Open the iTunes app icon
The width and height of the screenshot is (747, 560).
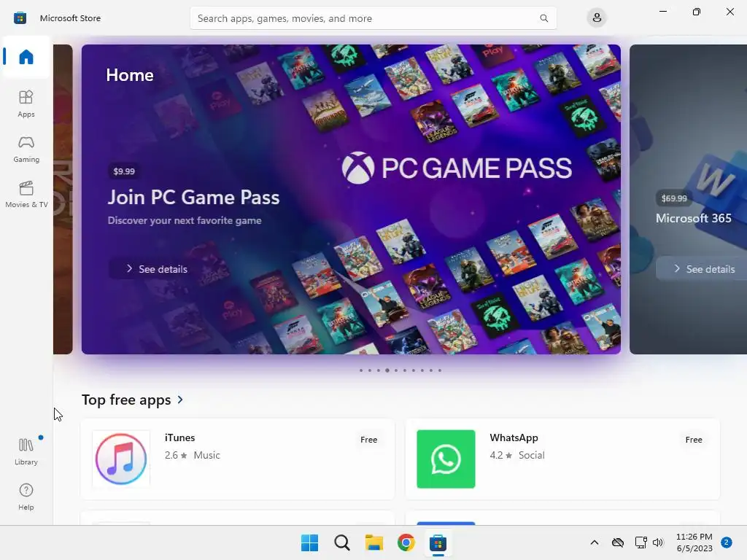pos(121,459)
